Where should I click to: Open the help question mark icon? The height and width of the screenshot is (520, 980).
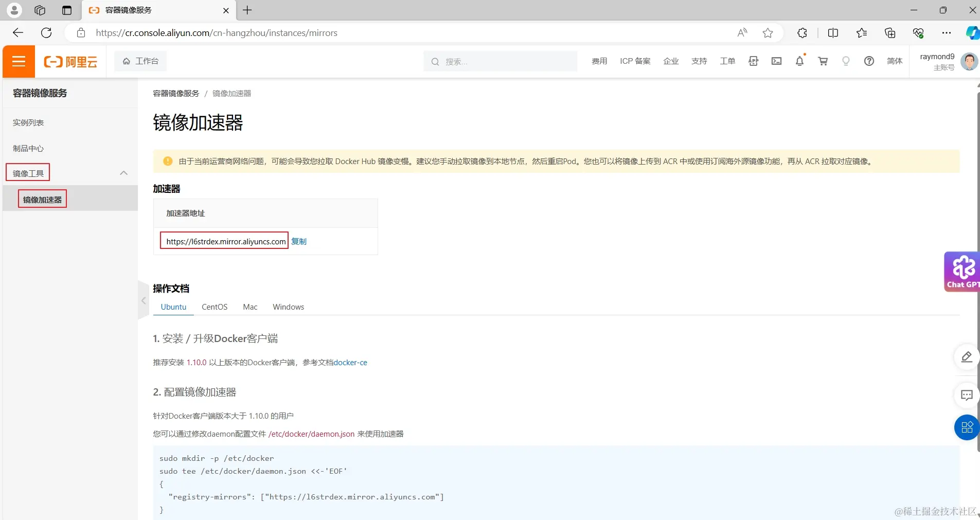[869, 61]
